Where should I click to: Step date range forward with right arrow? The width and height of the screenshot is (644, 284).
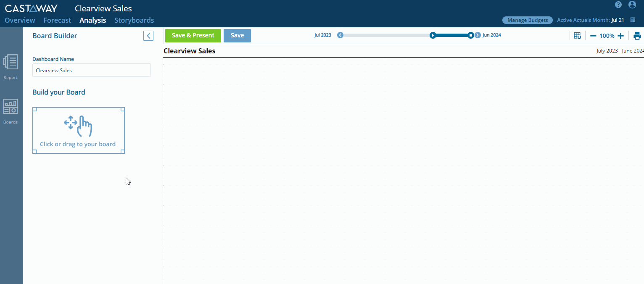tap(478, 35)
